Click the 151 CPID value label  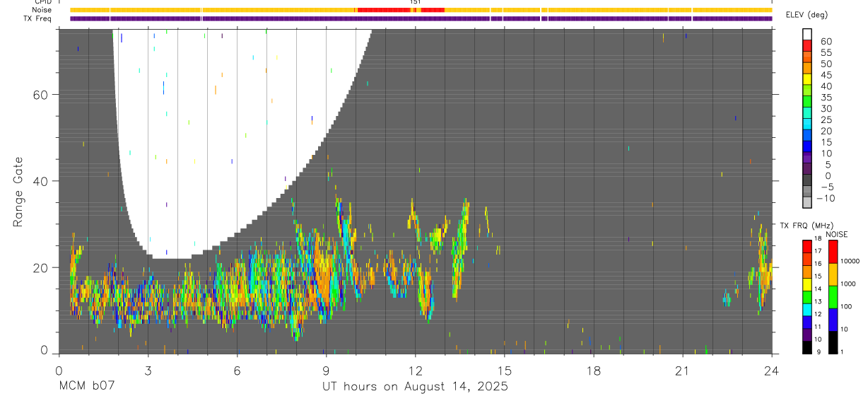[x=415, y=2]
